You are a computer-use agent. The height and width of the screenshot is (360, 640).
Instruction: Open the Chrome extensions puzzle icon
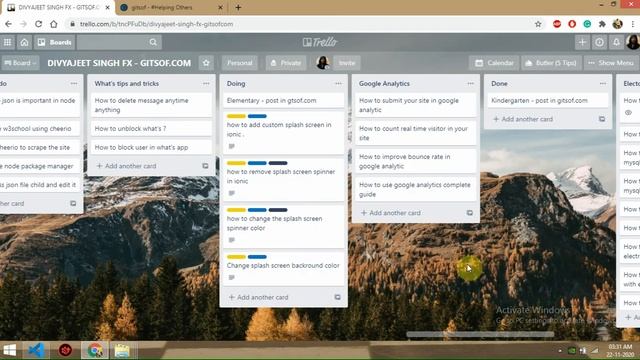click(x=602, y=24)
